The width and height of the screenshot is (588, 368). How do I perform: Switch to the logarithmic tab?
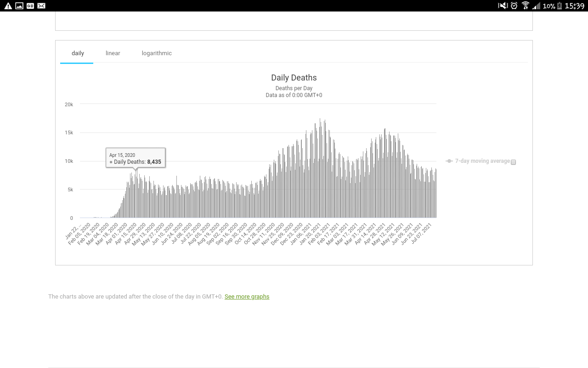point(157,53)
